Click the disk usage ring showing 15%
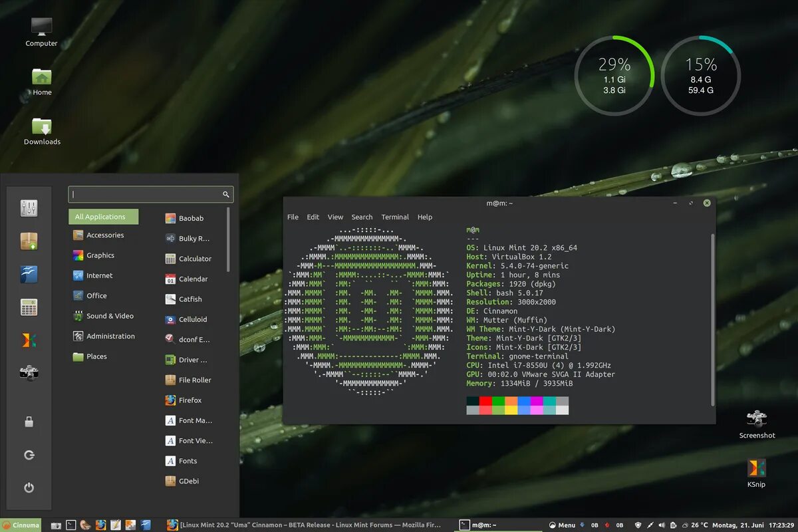Viewport: 798px width, 532px height. coord(701,74)
